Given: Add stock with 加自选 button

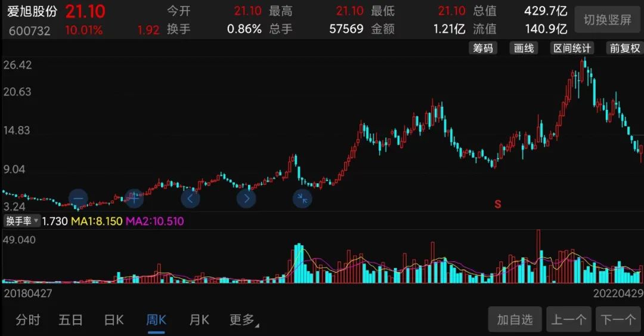Looking at the screenshot, I should tap(515, 319).
